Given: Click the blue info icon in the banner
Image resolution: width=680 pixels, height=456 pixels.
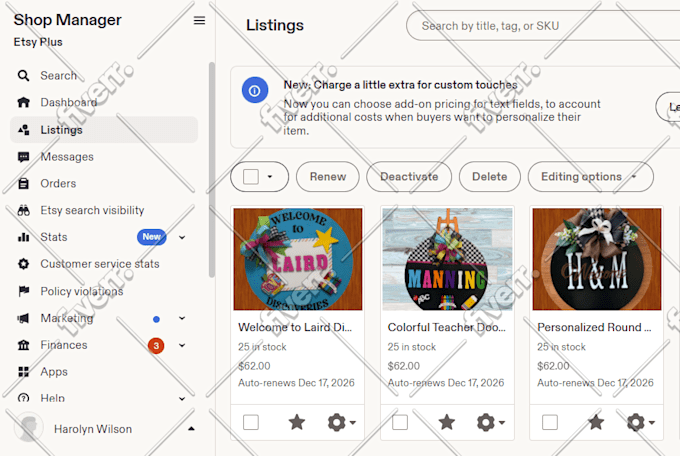Looking at the screenshot, I should pos(255,90).
